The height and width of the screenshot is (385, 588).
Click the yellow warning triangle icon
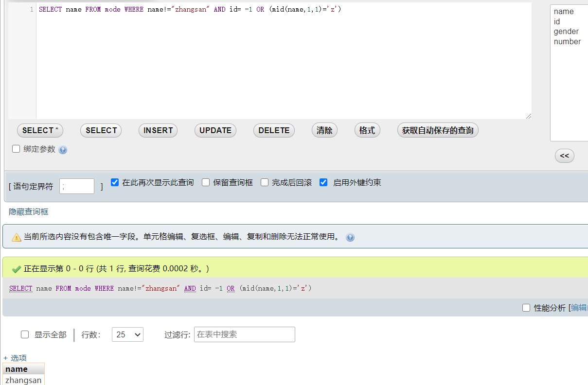(x=17, y=237)
